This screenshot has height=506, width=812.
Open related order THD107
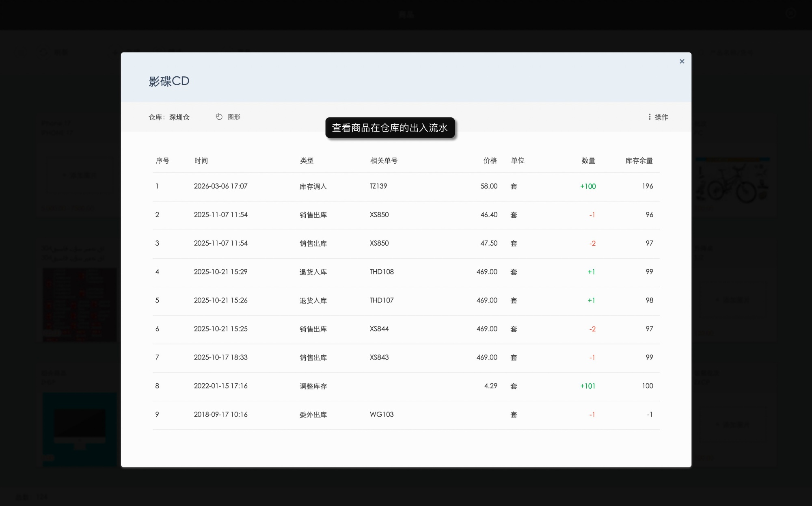point(381,300)
